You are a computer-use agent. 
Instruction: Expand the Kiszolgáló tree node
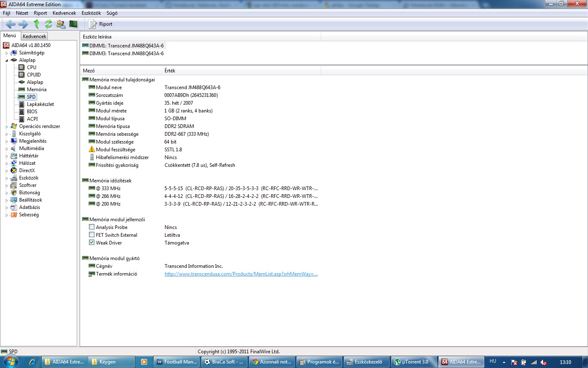(7, 134)
